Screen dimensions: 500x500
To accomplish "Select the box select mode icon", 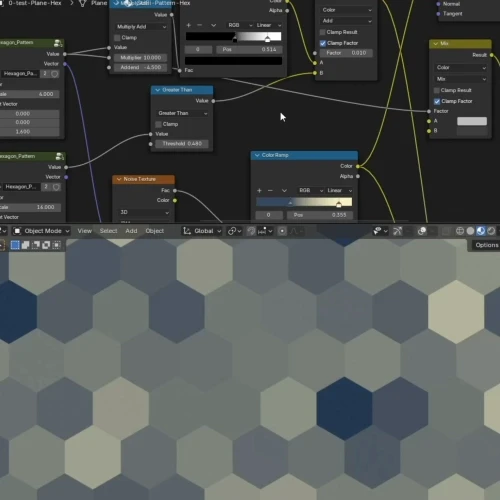I will coord(15,245).
